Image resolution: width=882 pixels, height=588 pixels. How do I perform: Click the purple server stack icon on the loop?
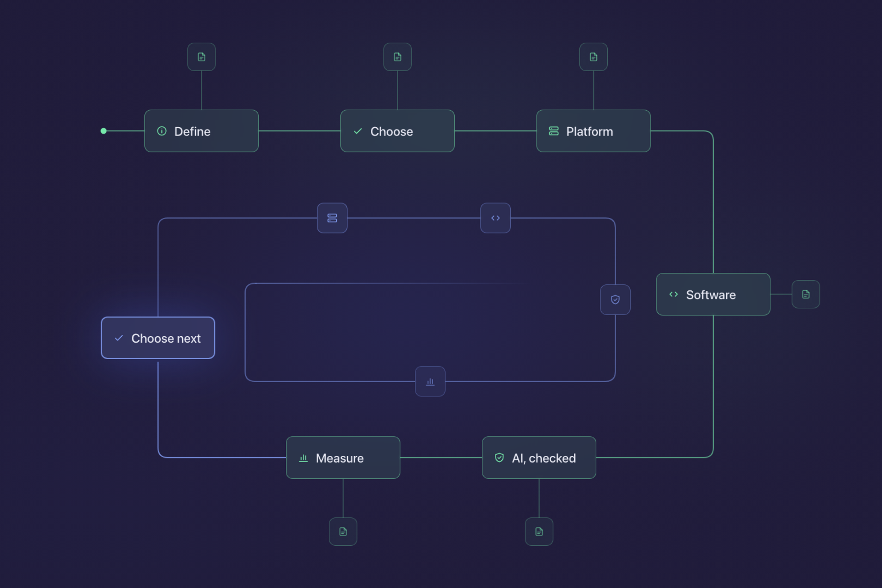coord(332,218)
